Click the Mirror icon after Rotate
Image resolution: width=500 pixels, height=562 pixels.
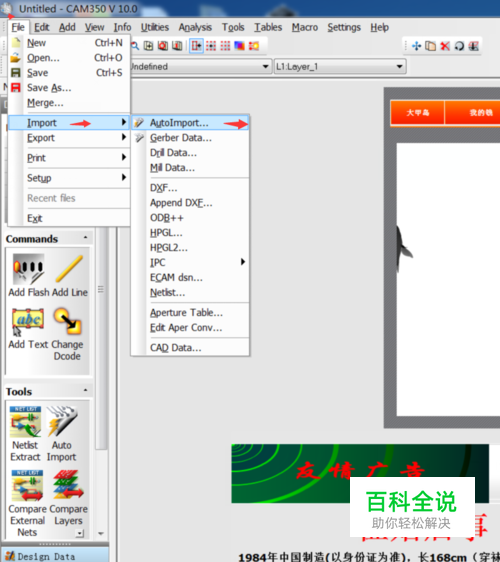(x=473, y=46)
